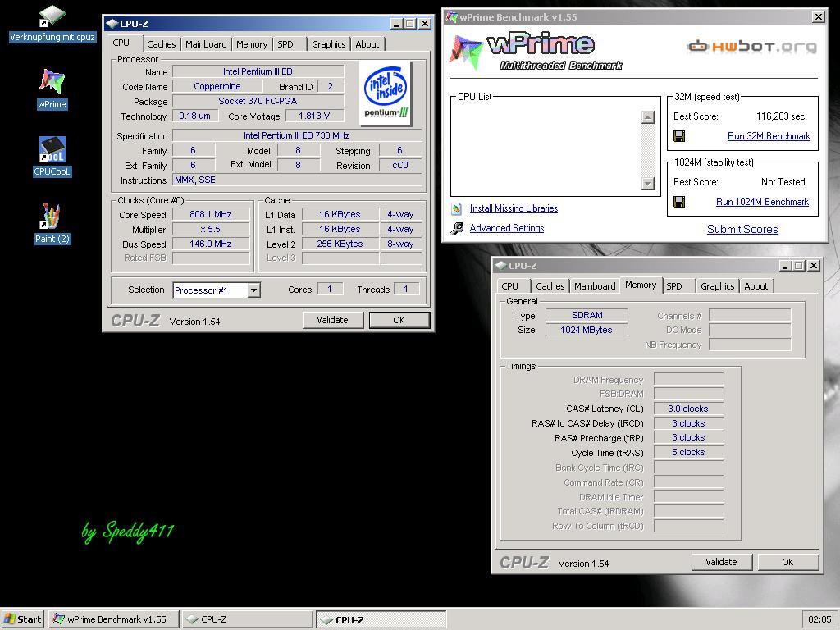
Task: Switch to the first CPU-Z taskbar button
Action: click(x=247, y=619)
